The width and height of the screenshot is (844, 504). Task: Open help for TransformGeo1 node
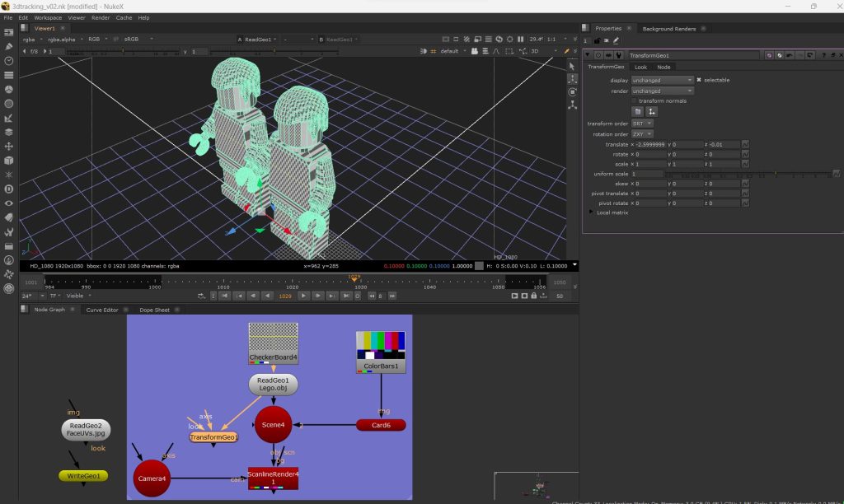click(823, 55)
